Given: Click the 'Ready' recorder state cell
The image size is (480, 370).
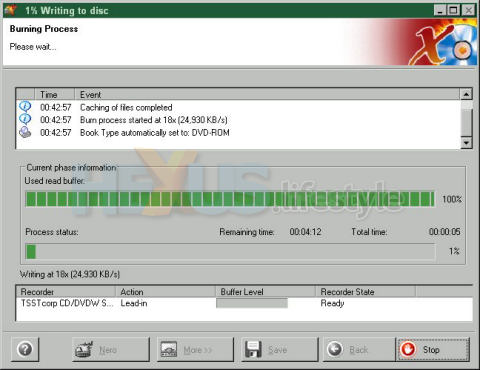Looking at the screenshot, I should pos(332,303).
